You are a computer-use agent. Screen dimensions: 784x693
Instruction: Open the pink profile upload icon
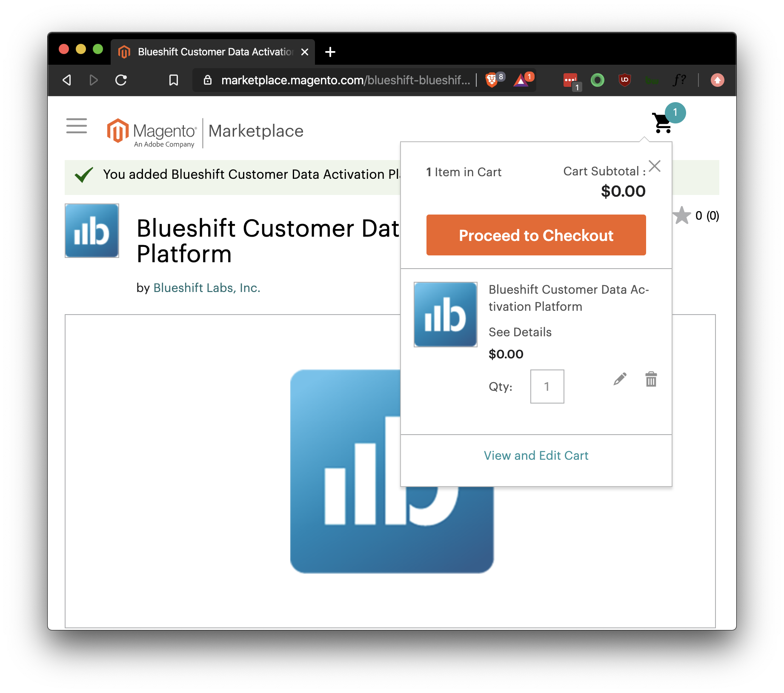tap(718, 80)
